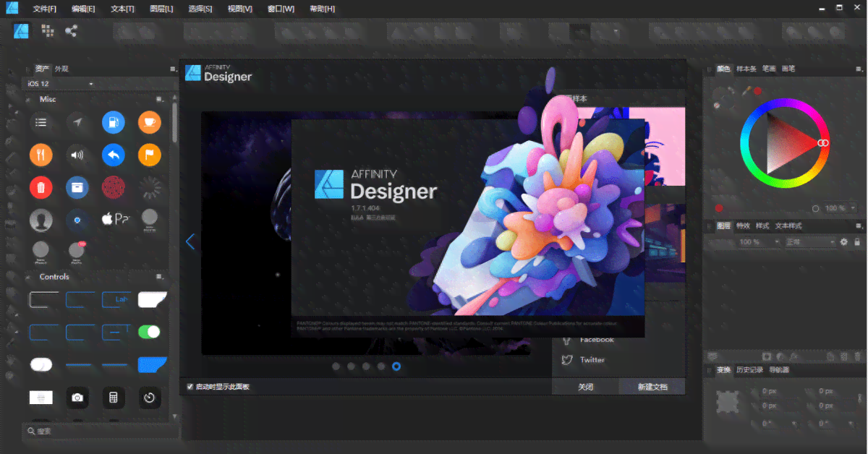Switch to the Pixel persona icon
The width and height of the screenshot is (868, 454).
47,30
